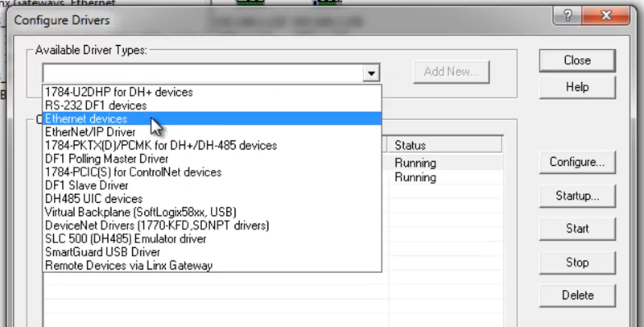Open the Startup... settings button

point(577,196)
